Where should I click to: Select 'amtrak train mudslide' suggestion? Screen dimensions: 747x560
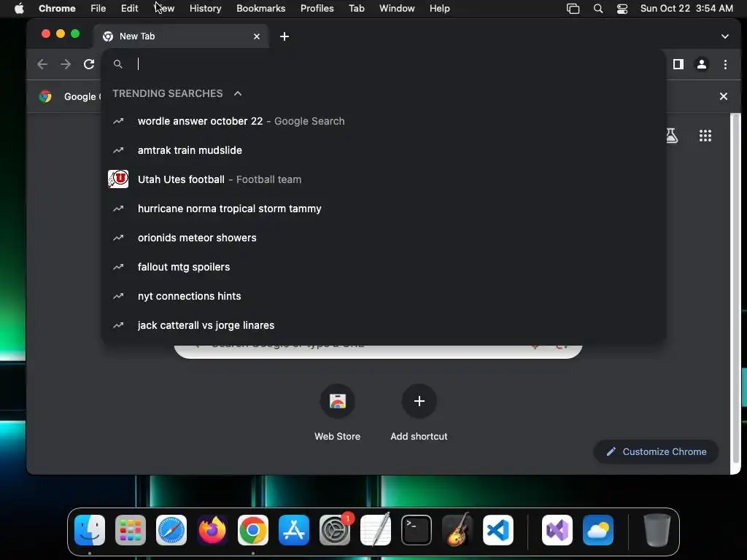[384, 150]
